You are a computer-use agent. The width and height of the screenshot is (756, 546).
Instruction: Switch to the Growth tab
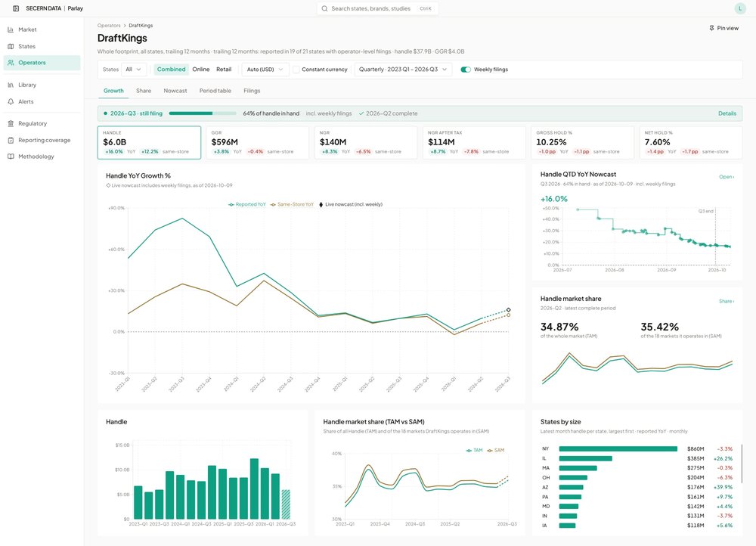(x=114, y=91)
